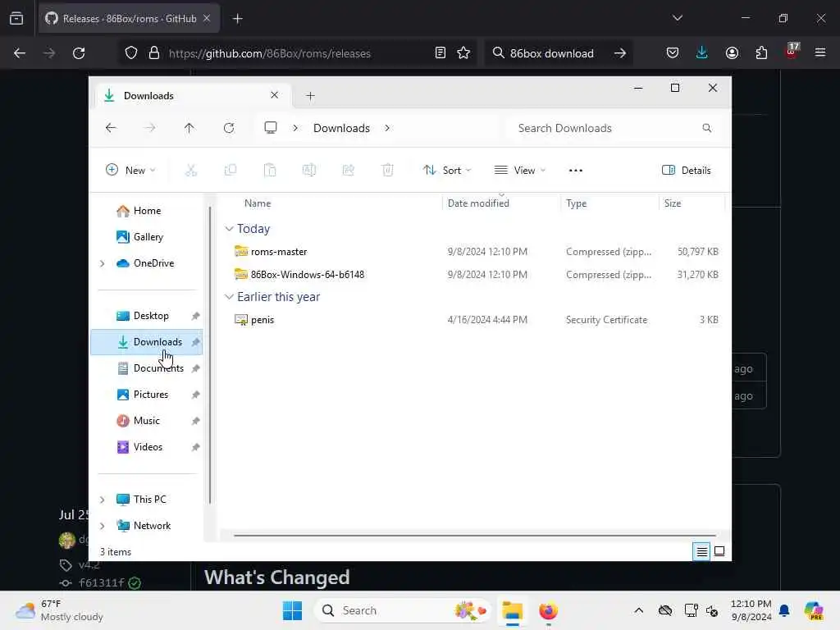Click the horizontal scrollbar in file list
840x630 pixels.
tap(475, 535)
